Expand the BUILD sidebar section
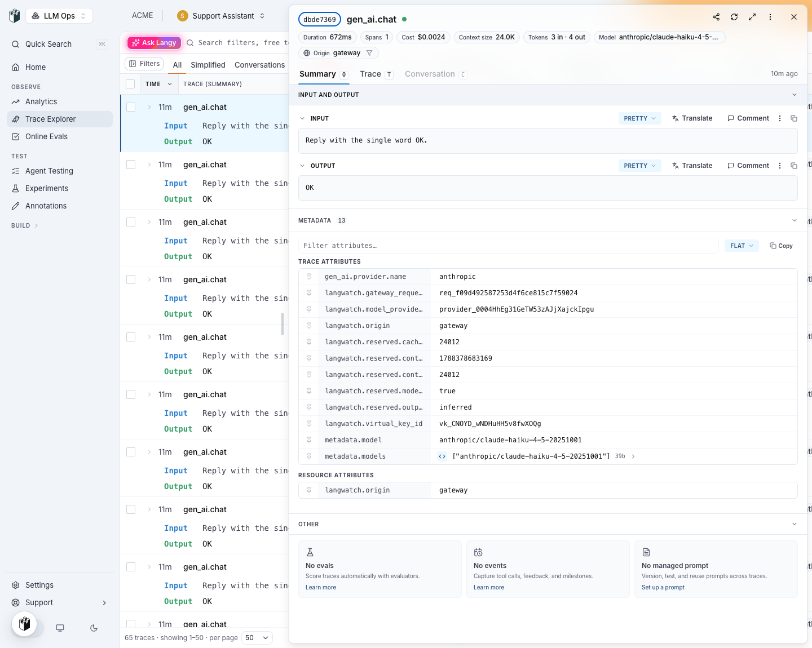Screen dimensions: 812x648 point(25,225)
